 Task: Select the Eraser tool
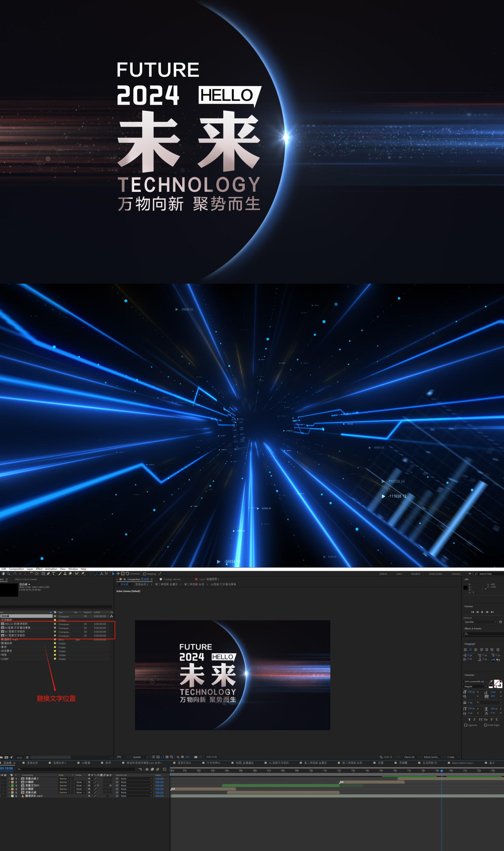coord(70,574)
